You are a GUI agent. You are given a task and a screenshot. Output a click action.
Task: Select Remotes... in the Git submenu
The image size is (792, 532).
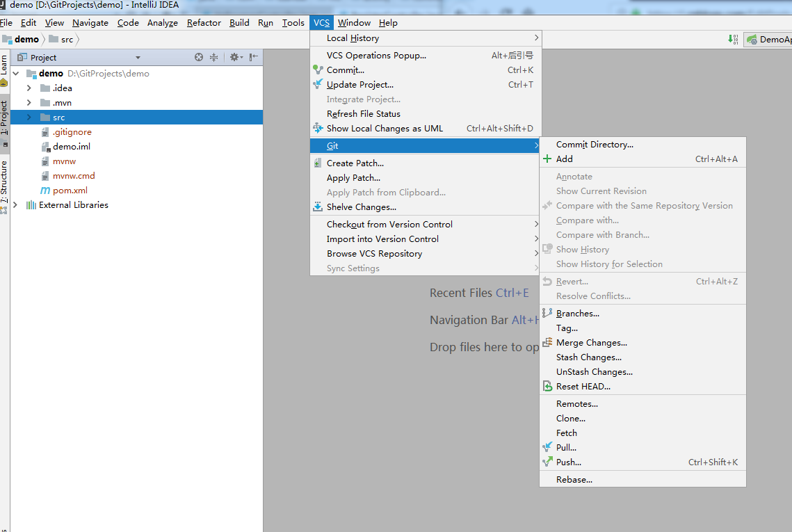[x=643, y=403]
